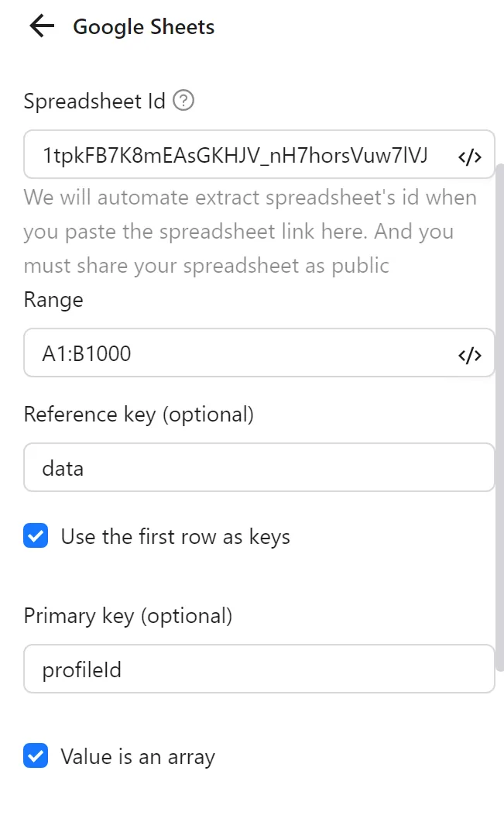
Task: Click the back arrow to exit Google Sheets settings
Action: pos(40,26)
